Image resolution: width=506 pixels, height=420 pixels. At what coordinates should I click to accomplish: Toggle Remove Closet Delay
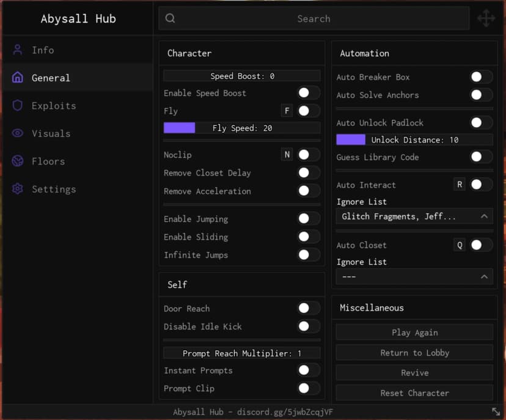[309, 173]
